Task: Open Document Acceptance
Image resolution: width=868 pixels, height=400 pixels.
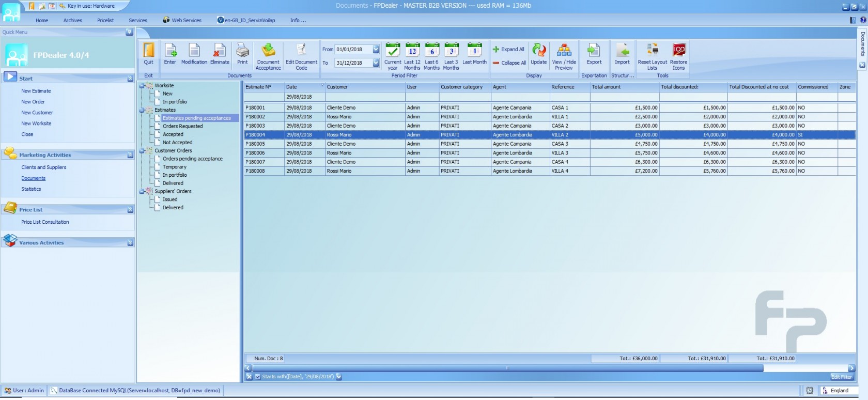Action: click(268, 56)
